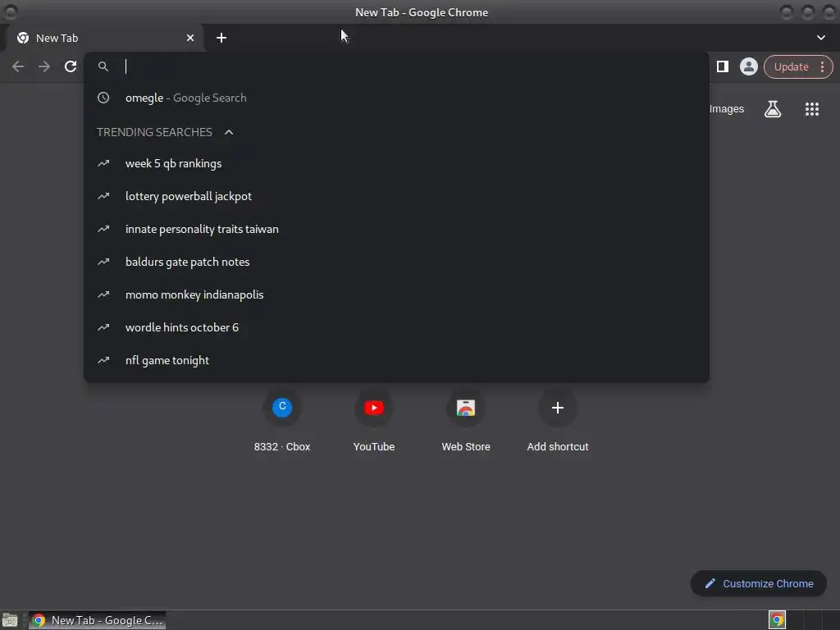This screenshot has width=840, height=630.
Task: Select 'innate personality traits taiwan' suggestion
Action: click(x=396, y=230)
